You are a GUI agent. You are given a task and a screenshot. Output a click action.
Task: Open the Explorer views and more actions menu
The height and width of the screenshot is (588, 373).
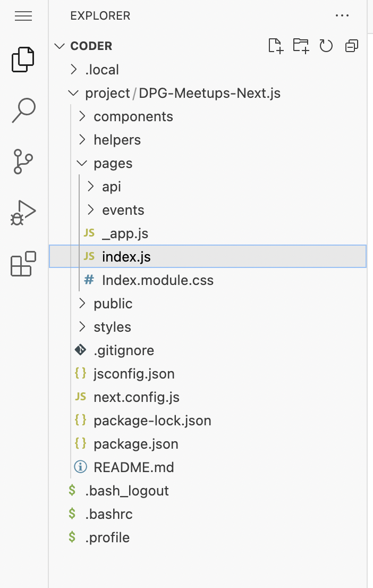pos(342,16)
